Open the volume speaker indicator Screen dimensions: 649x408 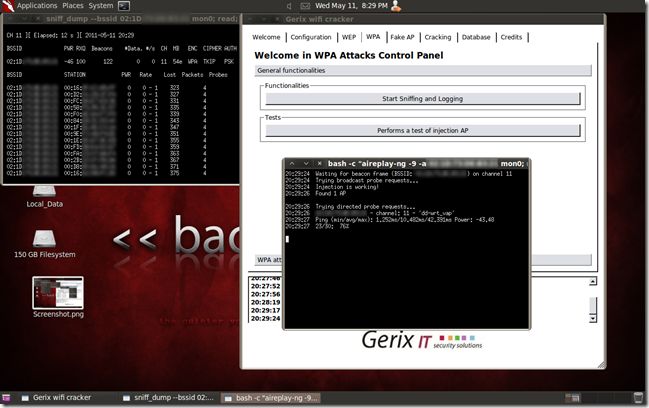click(x=289, y=6)
